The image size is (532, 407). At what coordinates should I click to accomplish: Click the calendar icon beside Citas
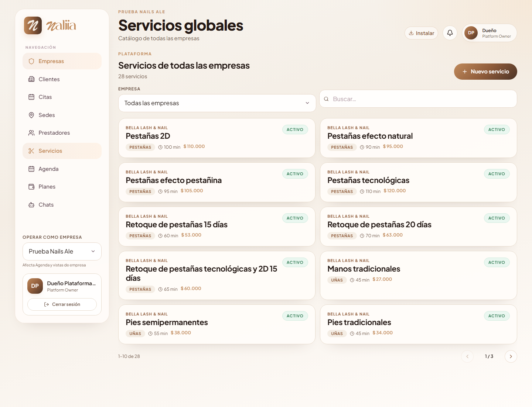31,97
